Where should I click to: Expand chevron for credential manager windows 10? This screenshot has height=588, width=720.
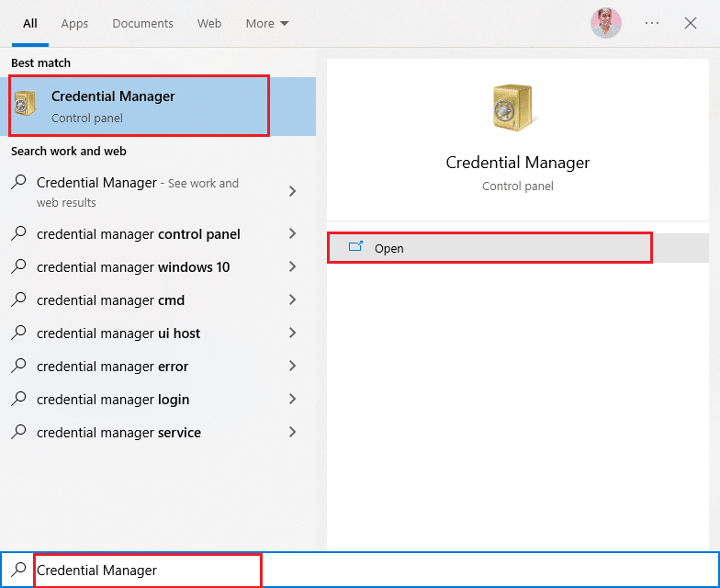(x=292, y=266)
